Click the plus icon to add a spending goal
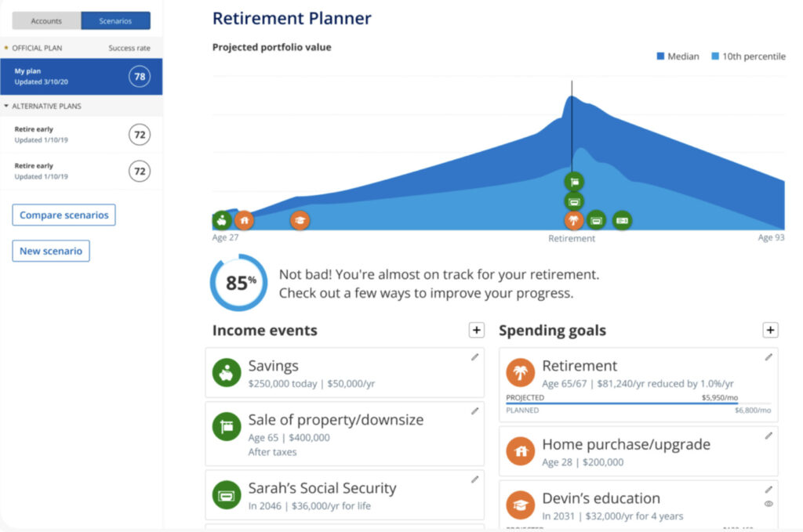The width and height of the screenshot is (803, 532). click(770, 330)
